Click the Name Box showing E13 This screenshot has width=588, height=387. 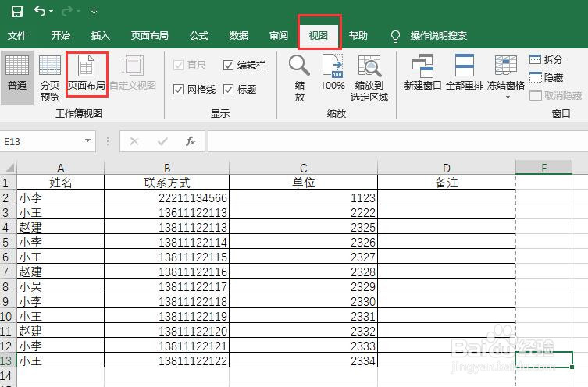point(42,141)
